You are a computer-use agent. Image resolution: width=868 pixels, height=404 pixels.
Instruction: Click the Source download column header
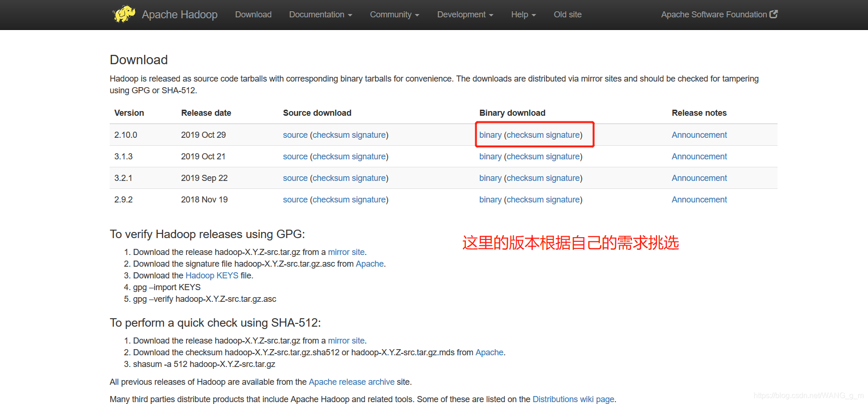317,113
